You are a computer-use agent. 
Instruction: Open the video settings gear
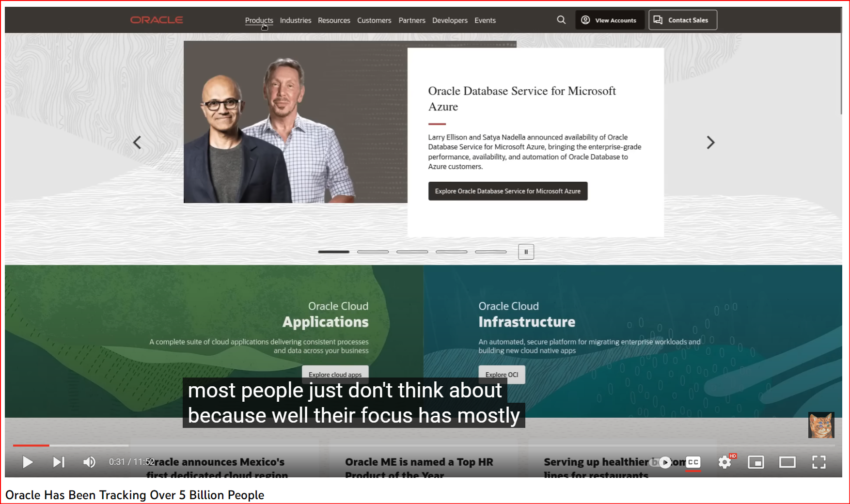point(724,462)
